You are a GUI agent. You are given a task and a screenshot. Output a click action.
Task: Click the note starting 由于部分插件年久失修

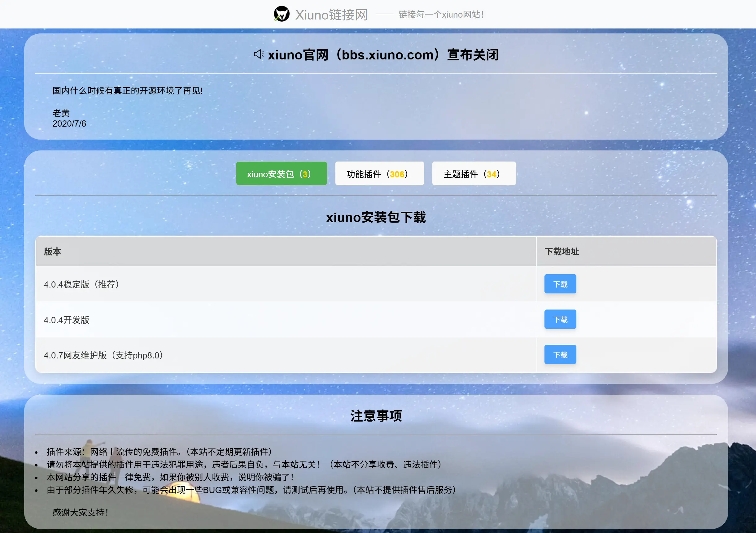pos(252,490)
